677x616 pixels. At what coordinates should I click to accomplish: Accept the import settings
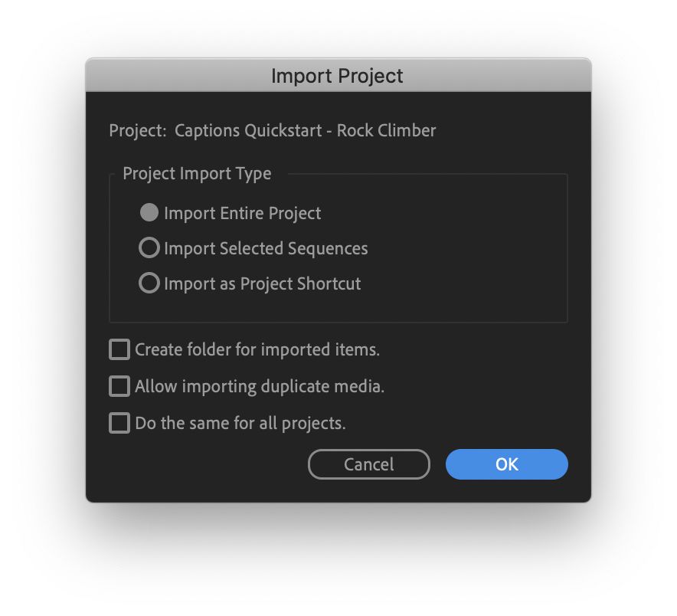click(x=506, y=464)
